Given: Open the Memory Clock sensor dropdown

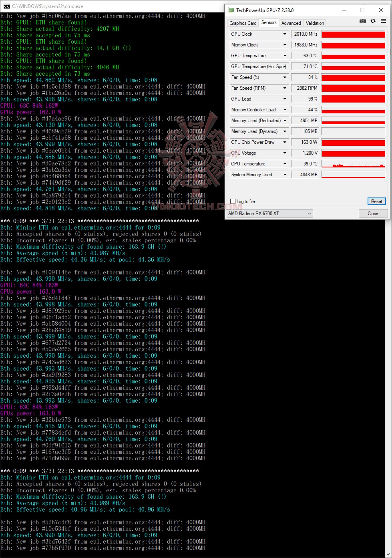Looking at the screenshot, I should [x=285, y=45].
